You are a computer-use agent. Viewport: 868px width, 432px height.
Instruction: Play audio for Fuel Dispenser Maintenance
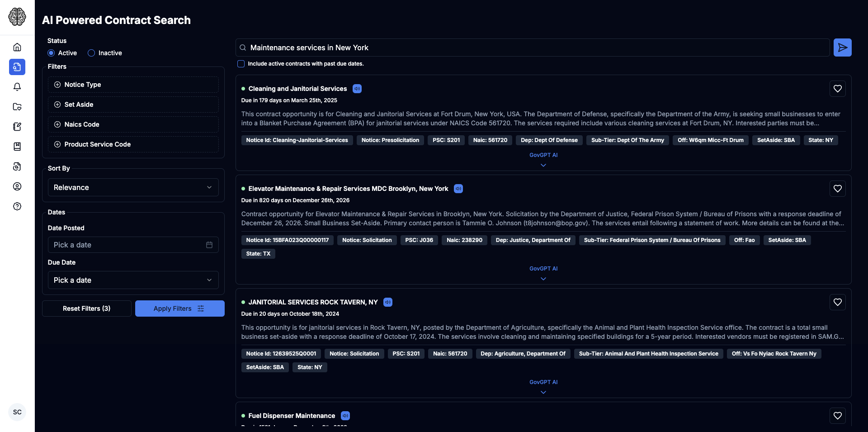coord(345,416)
